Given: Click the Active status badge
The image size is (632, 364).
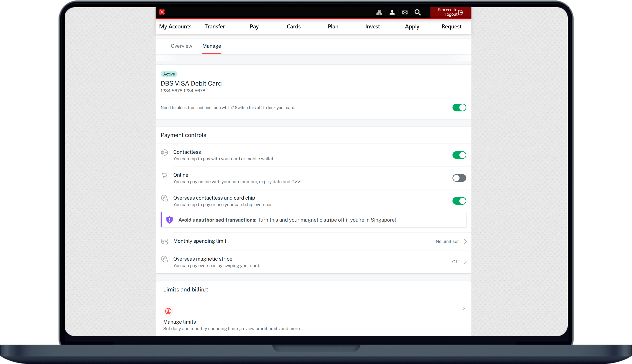Looking at the screenshot, I should pyautogui.click(x=169, y=74).
